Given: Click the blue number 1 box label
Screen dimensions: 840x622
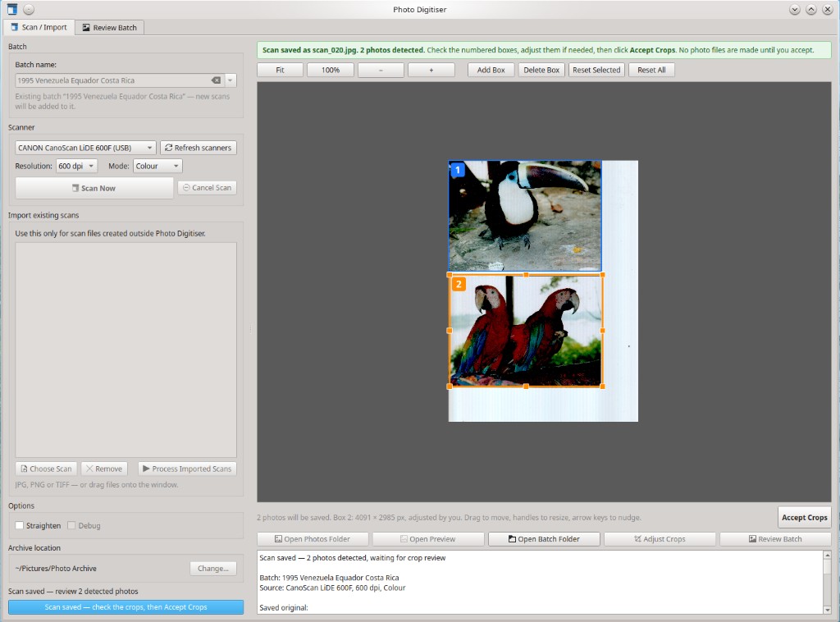Looking at the screenshot, I should [458, 170].
